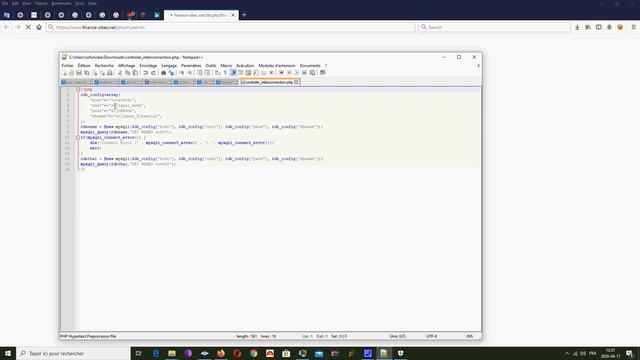This screenshot has width=640, height=360.
Task: Click the Replace toolbar icon
Action: (x=171, y=73)
